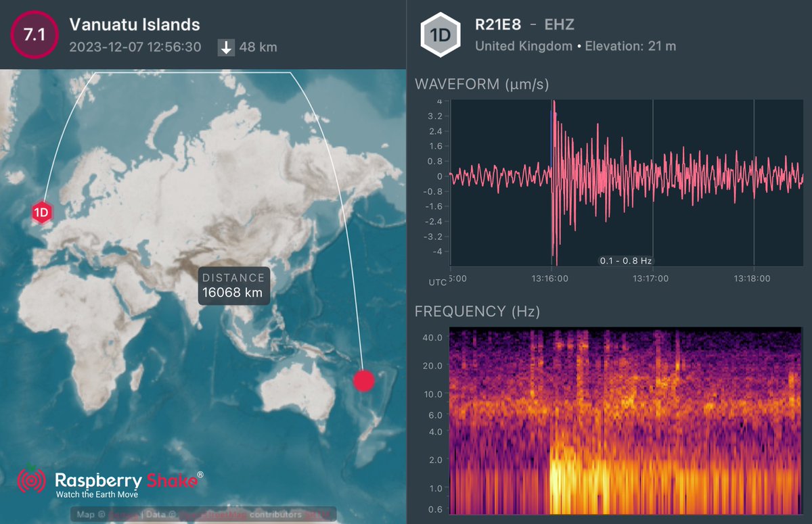Image resolution: width=812 pixels, height=524 pixels.
Task: Click the Vanuatu Islands title
Action: point(135,25)
